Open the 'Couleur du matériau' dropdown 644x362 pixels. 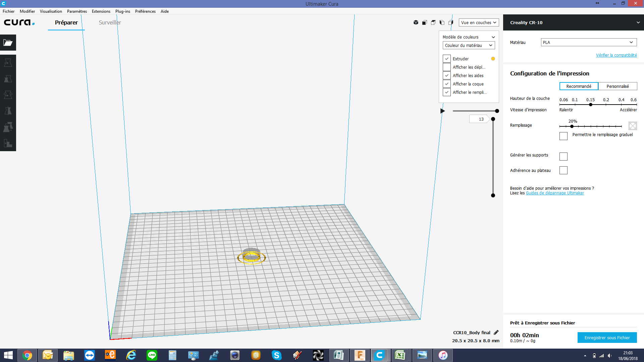[469, 45]
